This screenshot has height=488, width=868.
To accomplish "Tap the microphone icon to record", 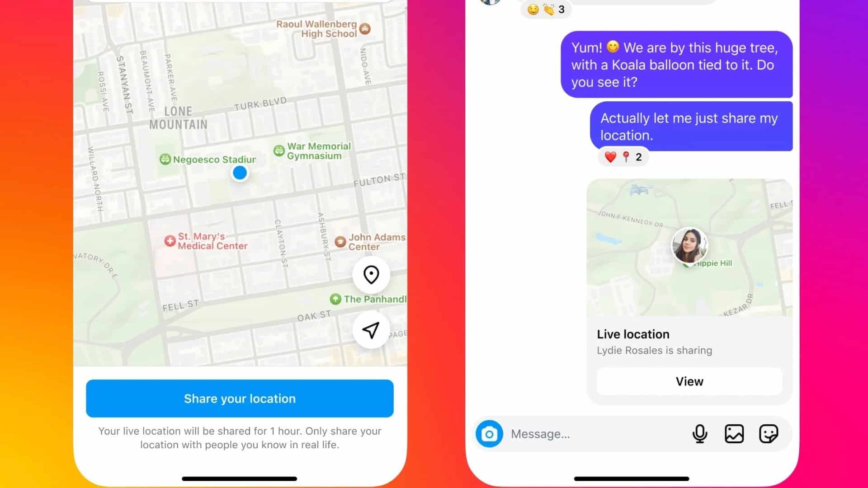I will pos(699,434).
